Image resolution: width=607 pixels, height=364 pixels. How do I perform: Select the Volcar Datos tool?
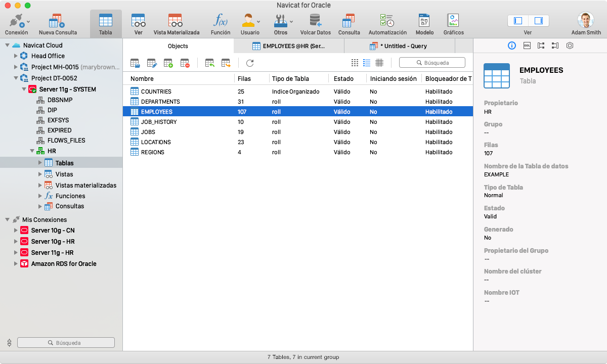[x=315, y=23]
